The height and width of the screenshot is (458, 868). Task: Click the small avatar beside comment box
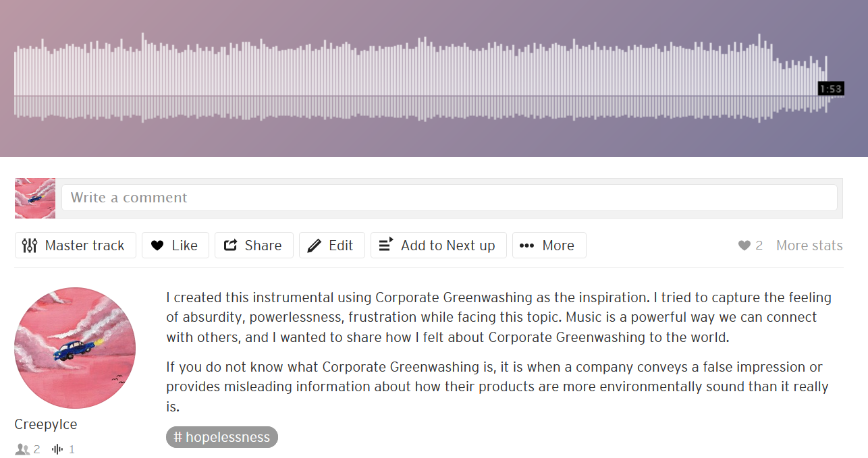coord(35,198)
